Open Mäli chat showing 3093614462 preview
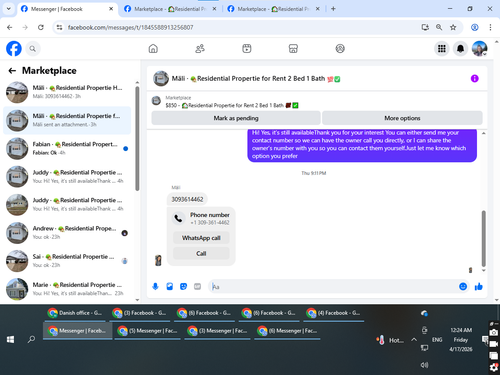The height and width of the screenshot is (375, 500). (67, 92)
